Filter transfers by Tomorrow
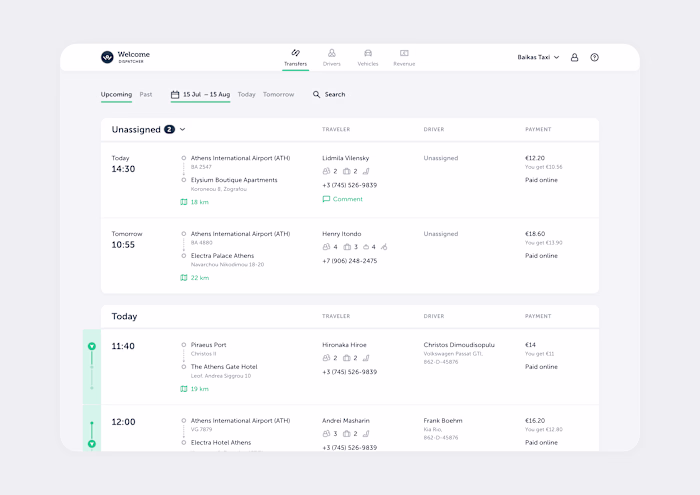This screenshot has width=700, height=495. click(x=279, y=95)
